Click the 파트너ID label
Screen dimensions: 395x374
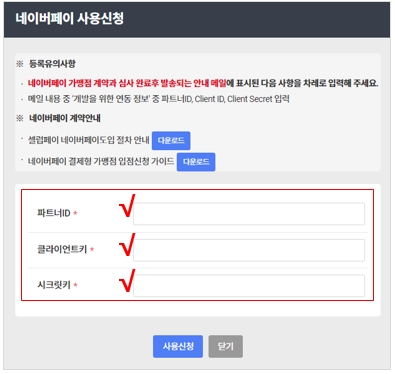[x=54, y=213]
